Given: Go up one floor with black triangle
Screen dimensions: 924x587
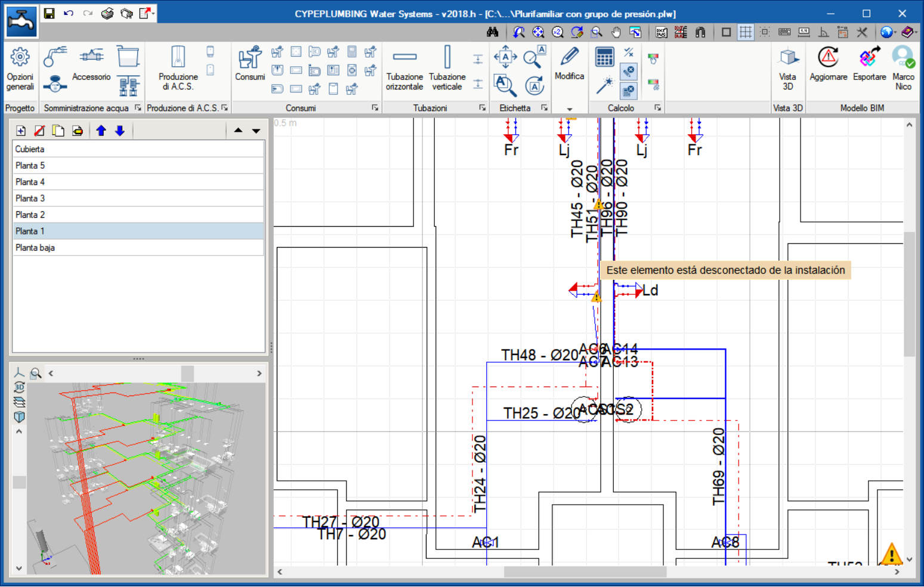Looking at the screenshot, I should [238, 131].
